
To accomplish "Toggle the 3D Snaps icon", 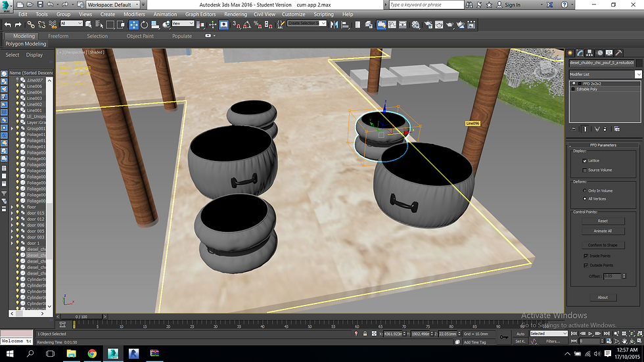I will pyautogui.click(x=236, y=25).
